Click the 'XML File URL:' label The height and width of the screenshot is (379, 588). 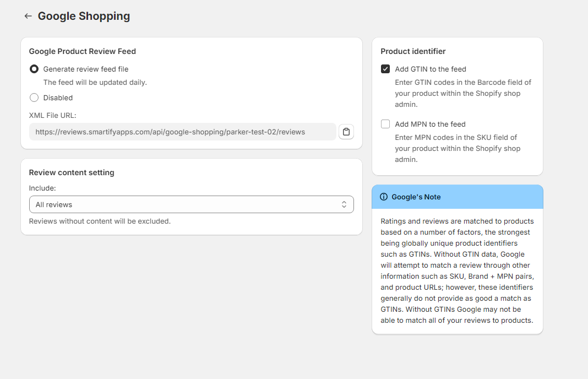pos(52,116)
